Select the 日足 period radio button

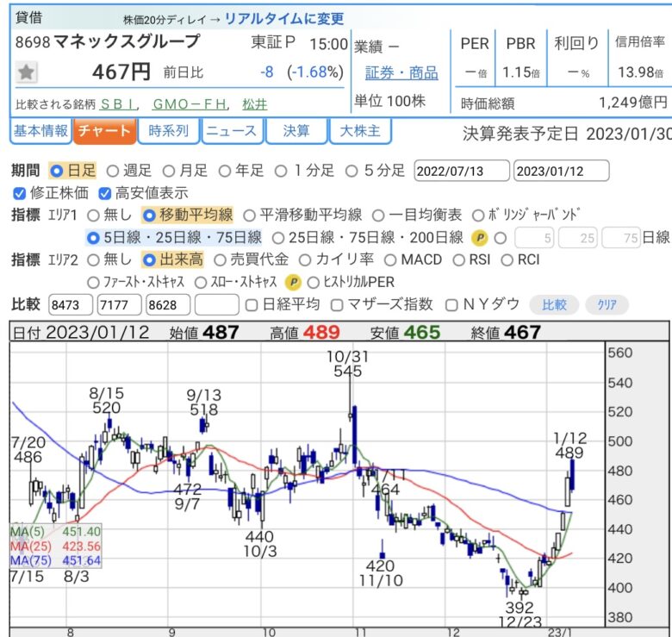coord(56,171)
